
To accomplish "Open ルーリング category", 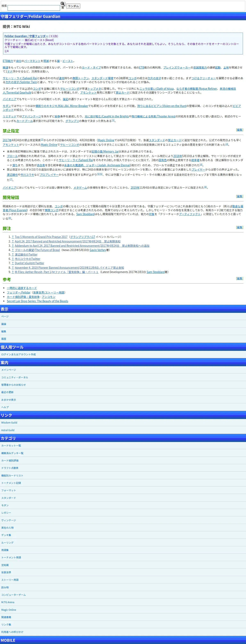I will coord(7,543).
